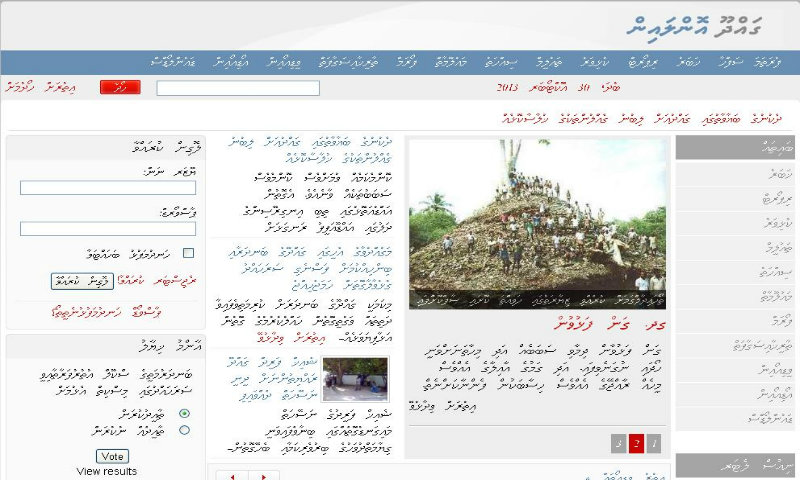The height and width of the screenshot is (480, 800).
Task: Click the red search button
Action: pos(120,87)
